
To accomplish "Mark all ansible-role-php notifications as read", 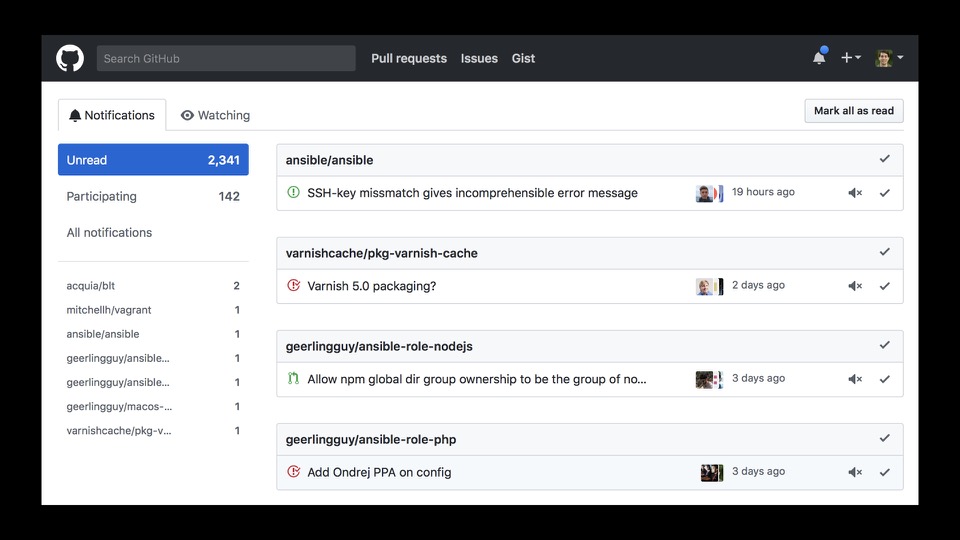I will (x=884, y=438).
